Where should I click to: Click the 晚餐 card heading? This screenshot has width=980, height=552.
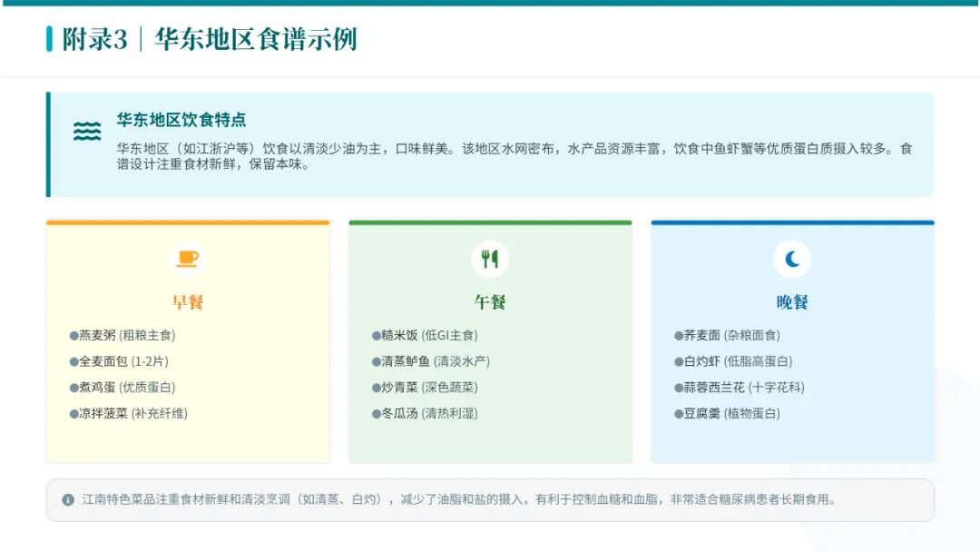[792, 302]
